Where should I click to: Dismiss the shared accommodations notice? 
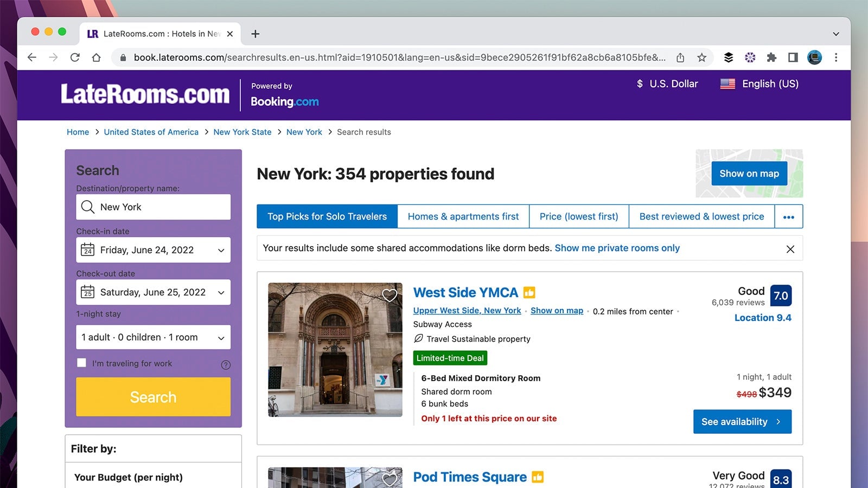(790, 248)
